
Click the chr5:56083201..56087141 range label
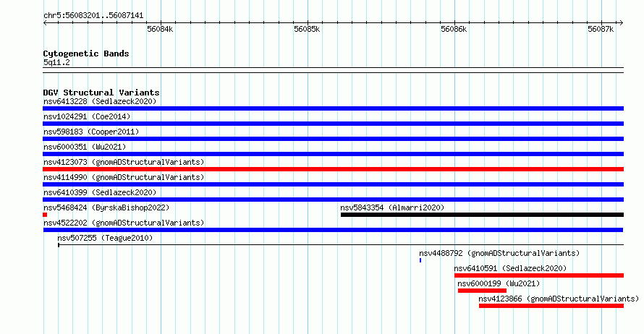[x=93, y=16]
